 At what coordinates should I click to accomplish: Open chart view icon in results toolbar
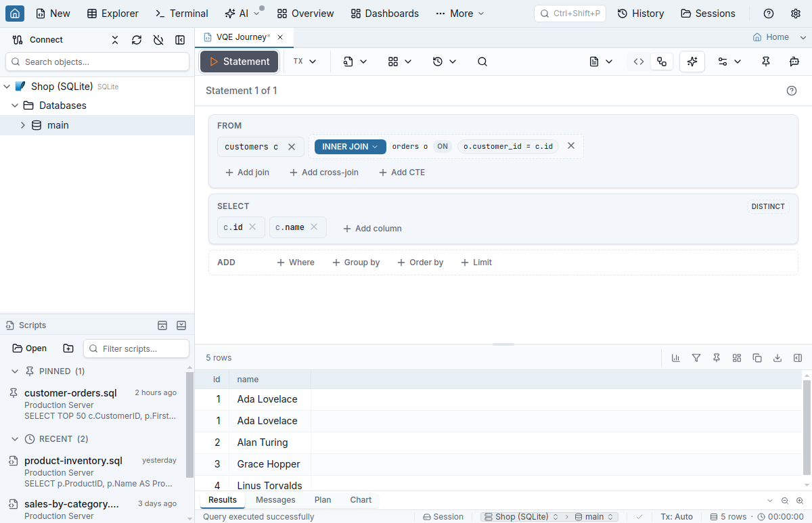pos(676,358)
